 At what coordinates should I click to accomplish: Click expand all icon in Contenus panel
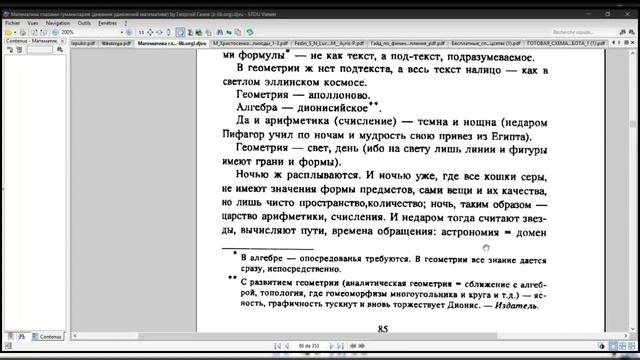tap(10, 50)
